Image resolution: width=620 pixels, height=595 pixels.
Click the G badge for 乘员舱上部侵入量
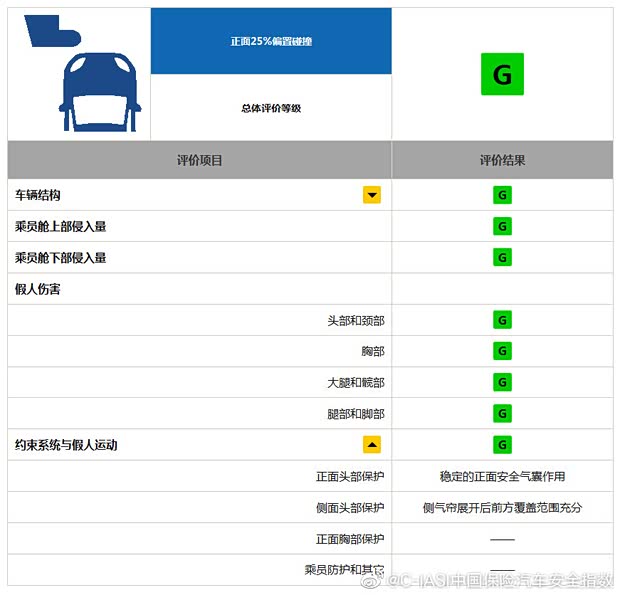click(502, 226)
